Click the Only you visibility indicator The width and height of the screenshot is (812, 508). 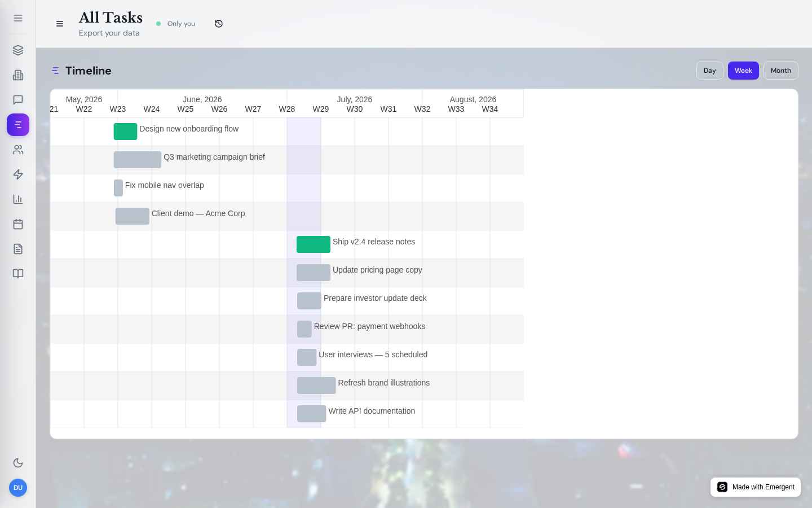175,24
